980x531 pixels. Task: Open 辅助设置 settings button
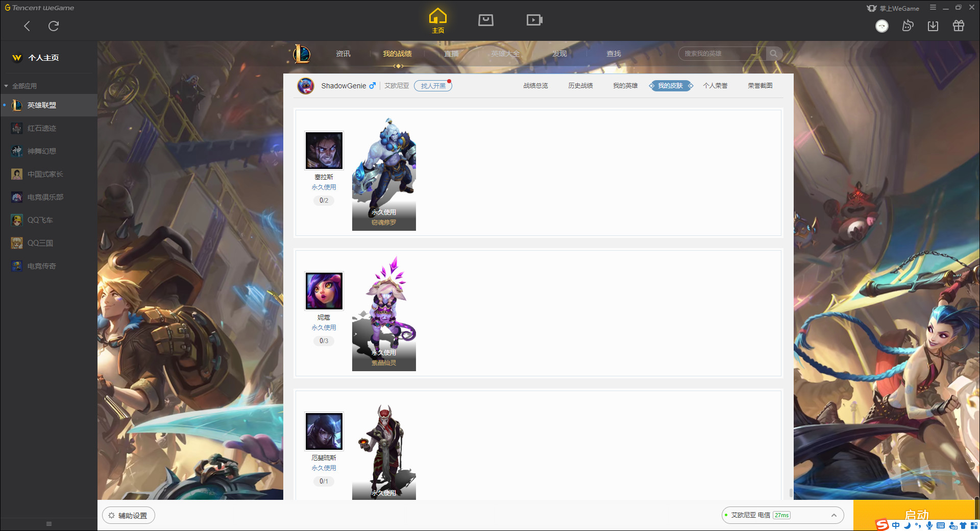[129, 516]
